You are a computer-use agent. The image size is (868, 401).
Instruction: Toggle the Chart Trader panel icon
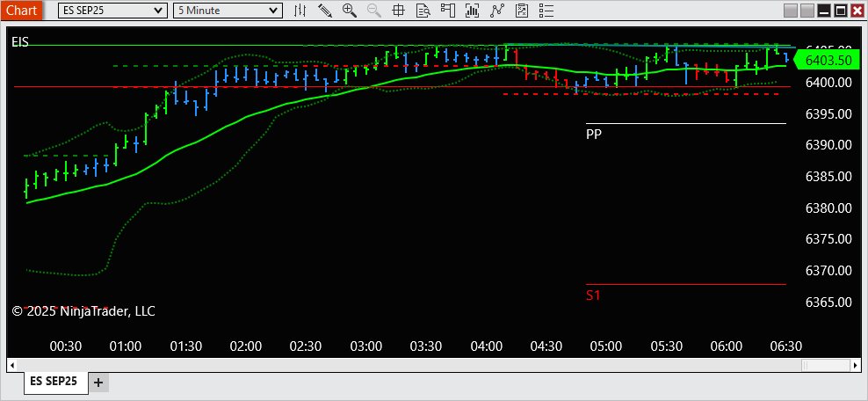[447, 10]
